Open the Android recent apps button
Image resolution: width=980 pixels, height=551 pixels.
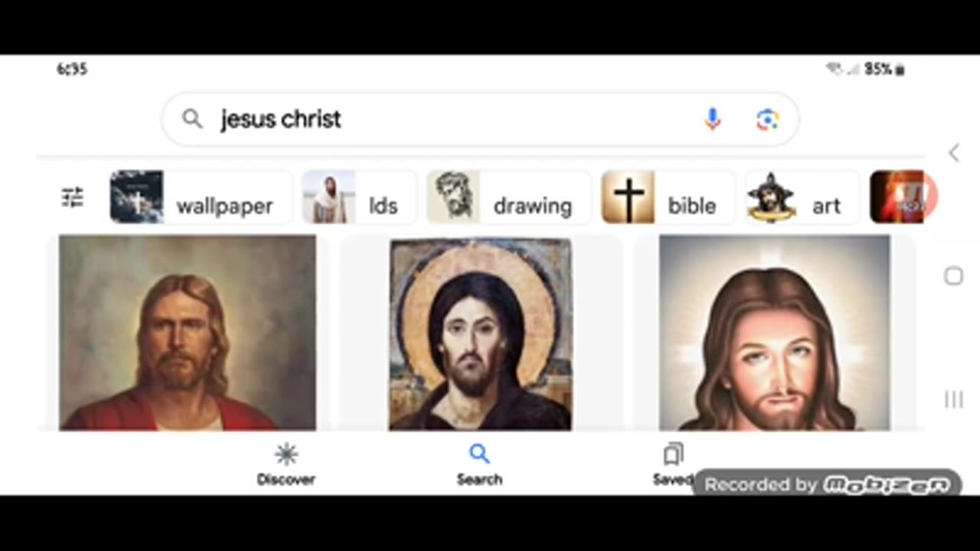[x=953, y=399]
